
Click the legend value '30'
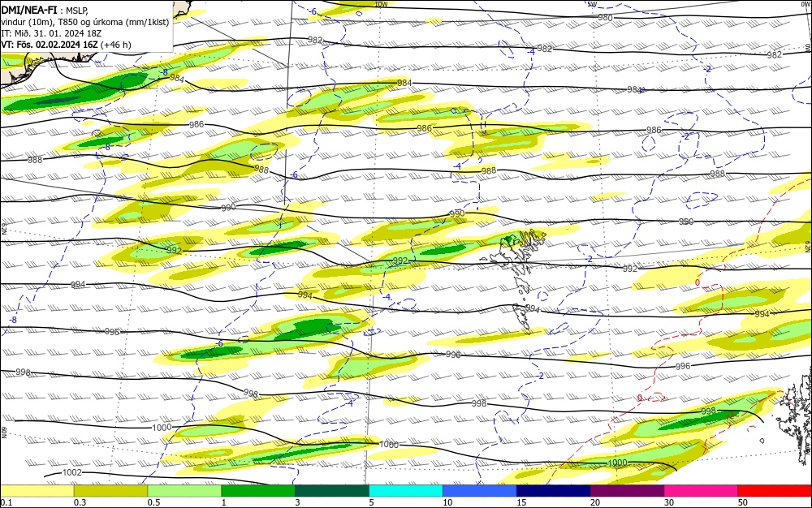[x=669, y=502]
